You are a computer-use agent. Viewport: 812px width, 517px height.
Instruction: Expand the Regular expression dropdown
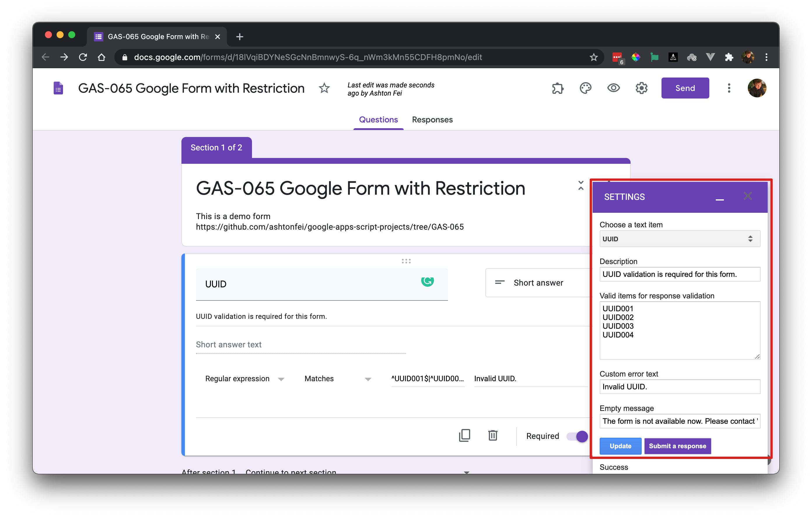(x=244, y=379)
